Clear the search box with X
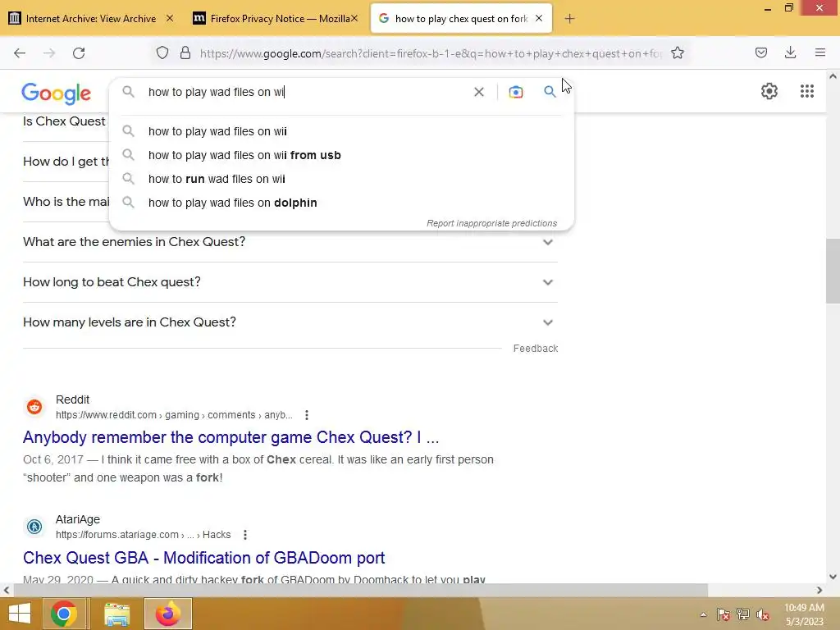The height and width of the screenshot is (630, 840). 479,92
